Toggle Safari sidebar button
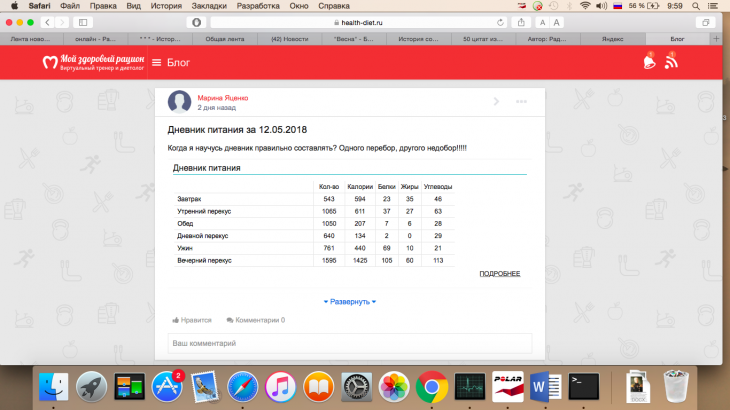730x410 pixels. (x=82, y=21)
